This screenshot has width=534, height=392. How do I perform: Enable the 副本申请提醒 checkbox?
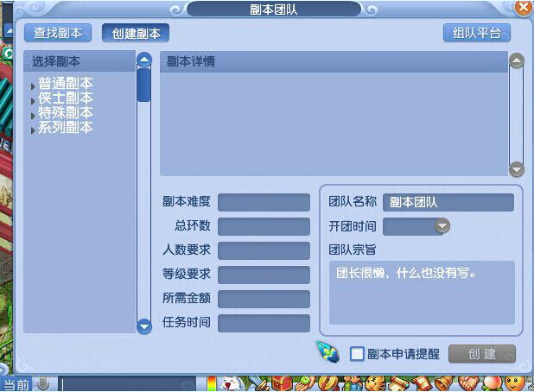(x=357, y=354)
